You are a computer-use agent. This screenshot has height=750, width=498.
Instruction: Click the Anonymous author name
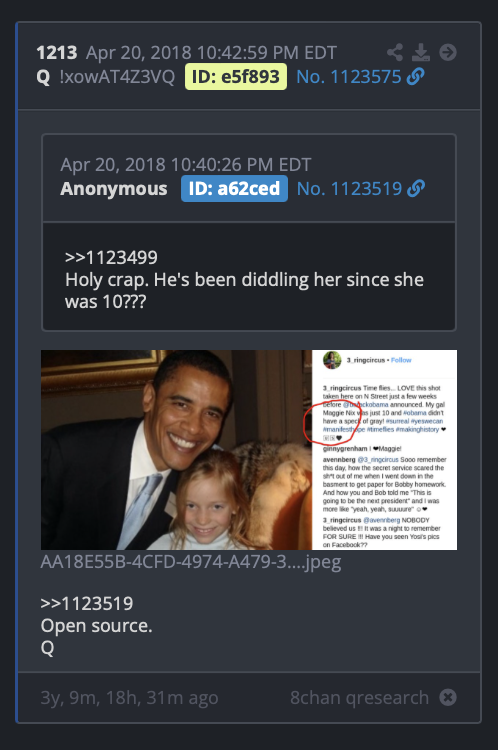click(114, 188)
